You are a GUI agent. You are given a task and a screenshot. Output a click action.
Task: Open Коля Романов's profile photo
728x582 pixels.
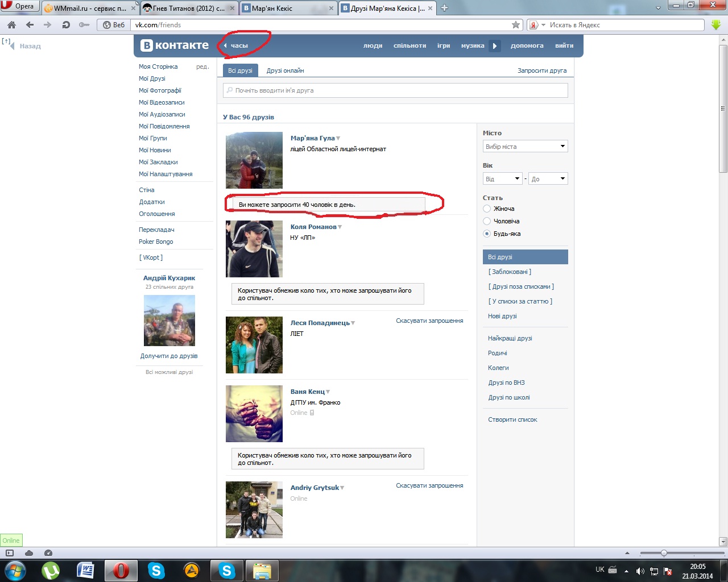[x=254, y=249]
